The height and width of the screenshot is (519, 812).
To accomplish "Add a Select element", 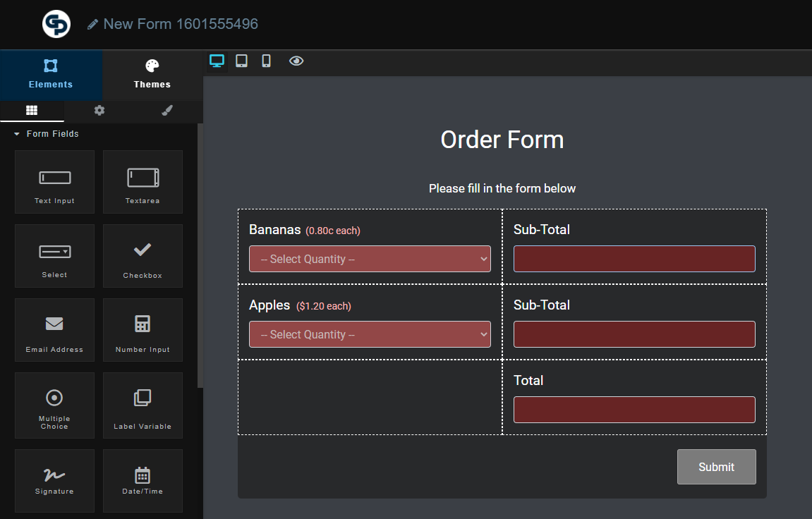I will (x=54, y=255).
